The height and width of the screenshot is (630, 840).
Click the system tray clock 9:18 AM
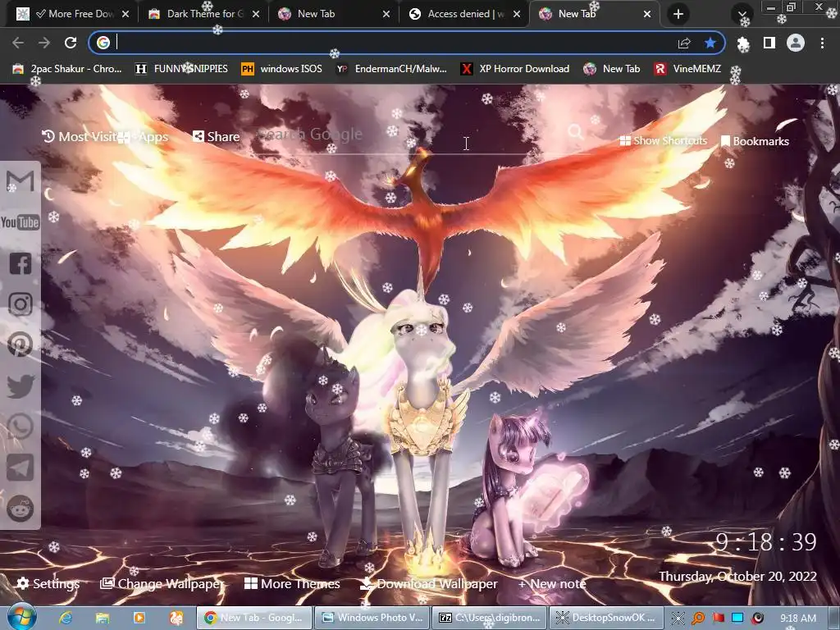click(x=797, y=619)
